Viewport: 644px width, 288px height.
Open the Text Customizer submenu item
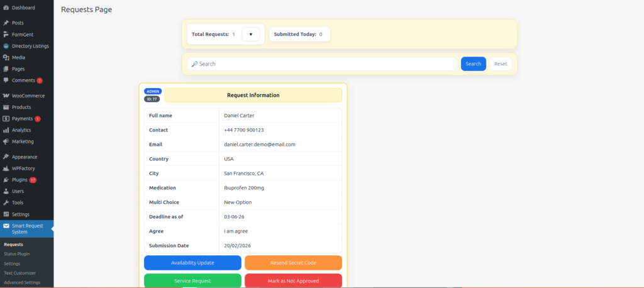click(x=19, y=273)
